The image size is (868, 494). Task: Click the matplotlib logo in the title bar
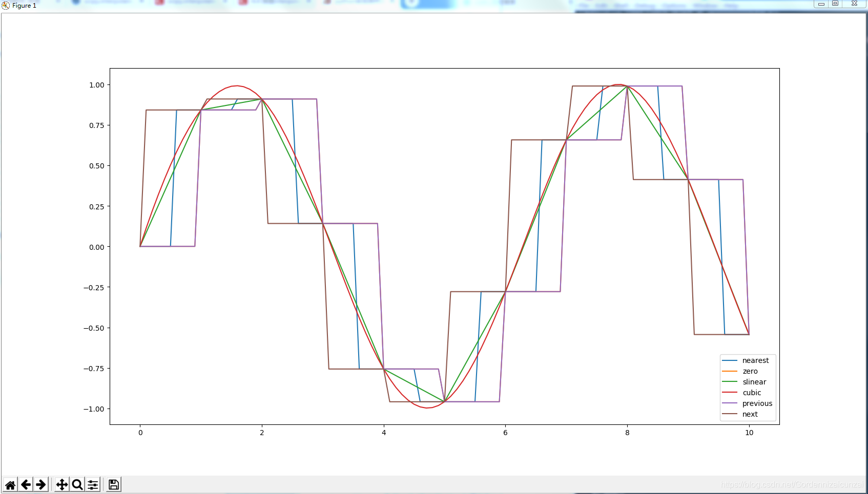tap(5, 5)
